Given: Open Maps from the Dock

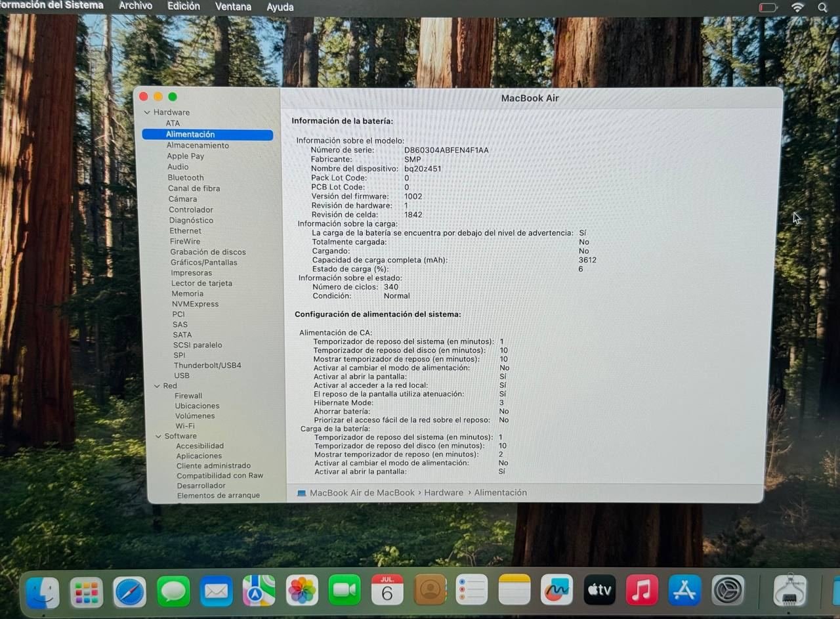Looking at the screenshot, I should (x=259, y=591).
